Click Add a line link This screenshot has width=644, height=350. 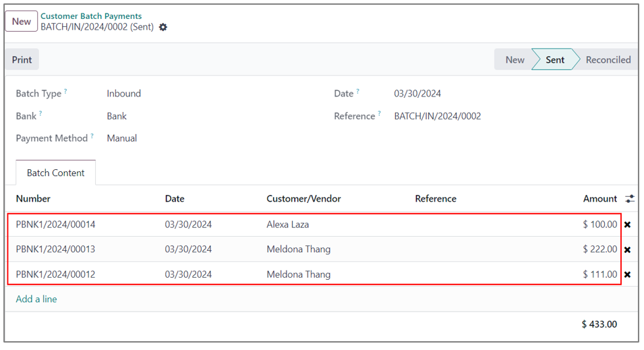point(36,299)
